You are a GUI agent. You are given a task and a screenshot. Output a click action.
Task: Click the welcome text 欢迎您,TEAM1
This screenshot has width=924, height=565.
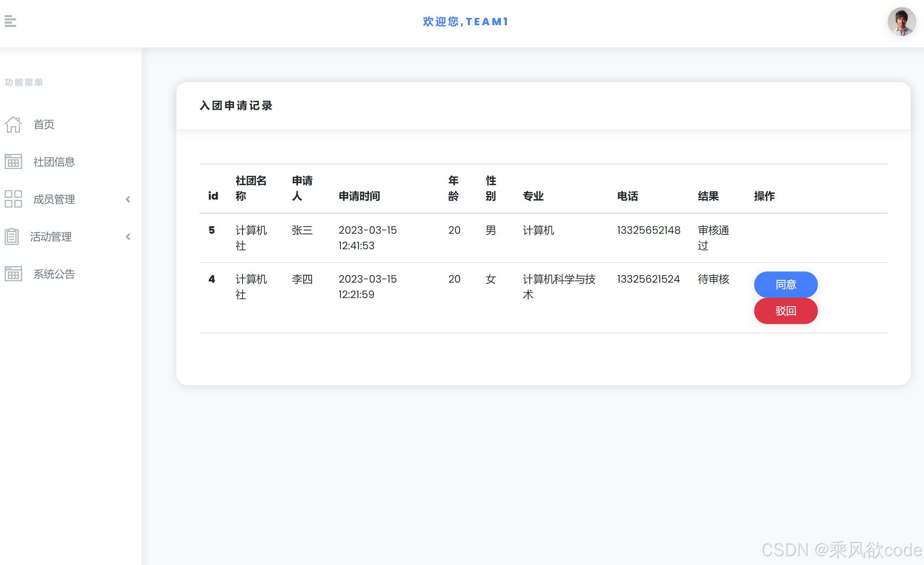(465, 21)
